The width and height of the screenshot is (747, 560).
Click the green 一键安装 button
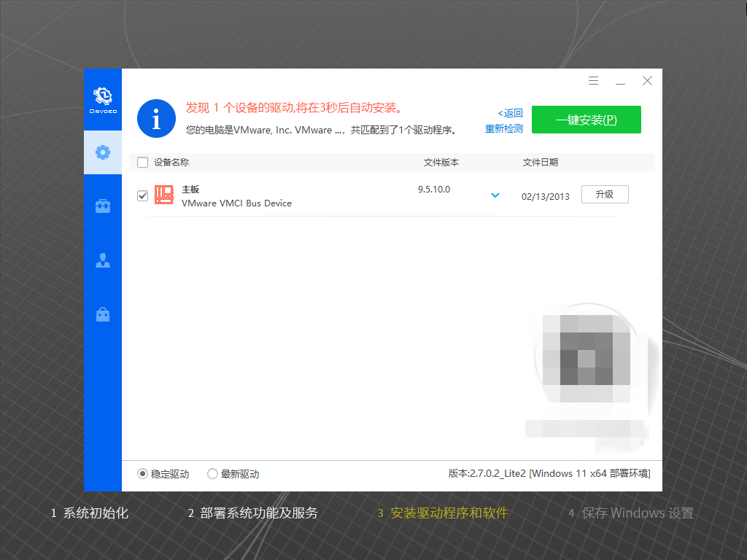click(x=586, y=119)
